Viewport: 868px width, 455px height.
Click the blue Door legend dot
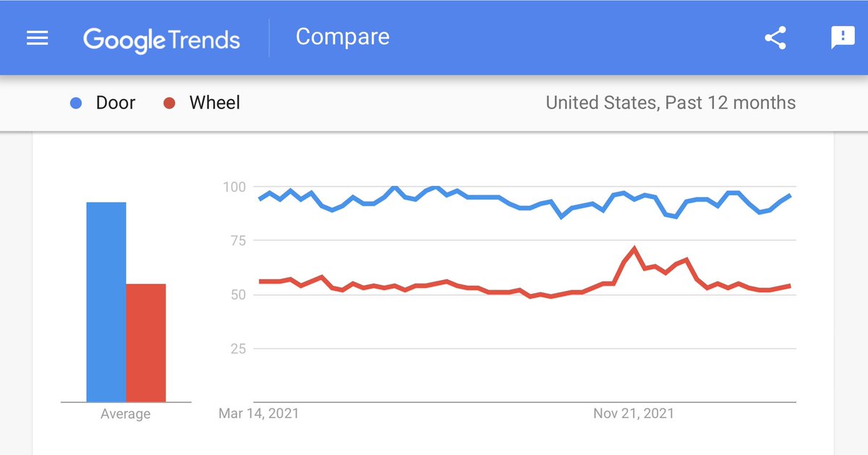[x=77, y=103]
